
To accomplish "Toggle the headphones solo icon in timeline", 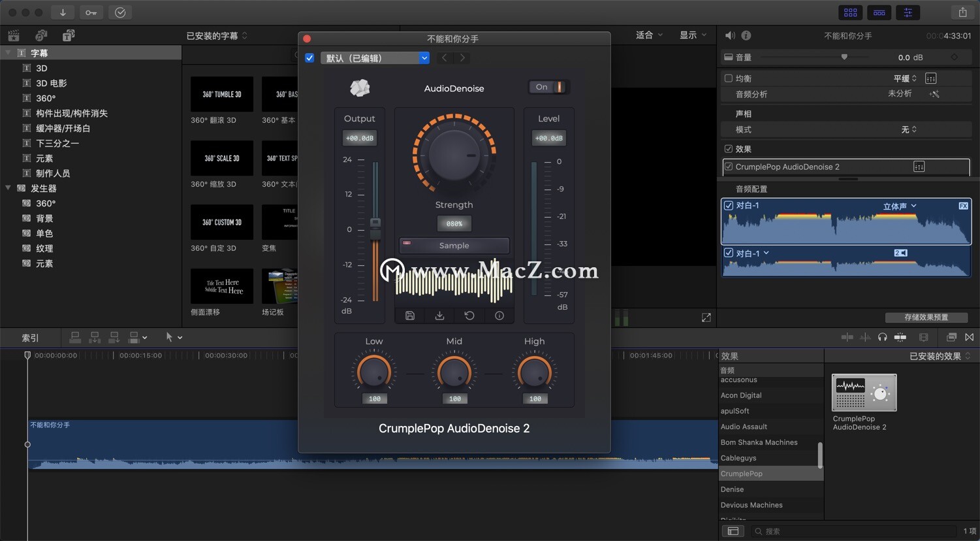I will point(883,337).
